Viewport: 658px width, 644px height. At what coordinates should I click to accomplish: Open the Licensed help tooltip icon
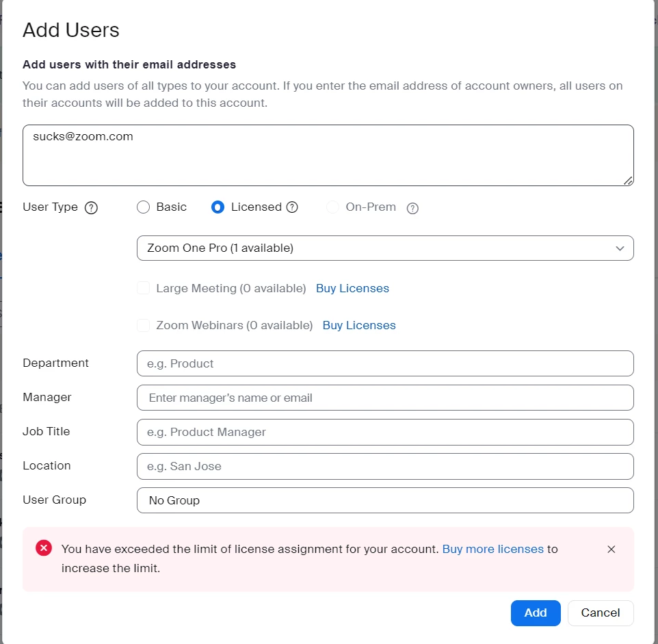click(x=292, y=207)
